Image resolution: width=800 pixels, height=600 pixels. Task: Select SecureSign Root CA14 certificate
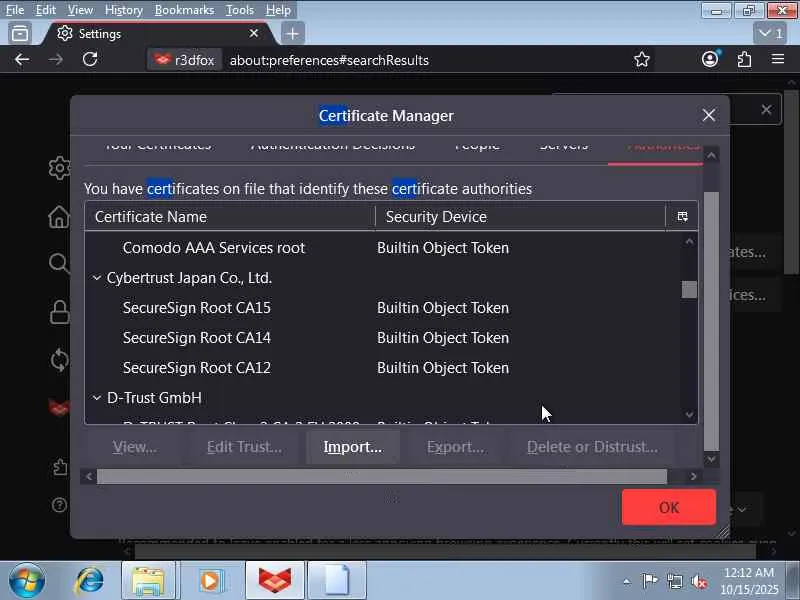pos(383,338)
